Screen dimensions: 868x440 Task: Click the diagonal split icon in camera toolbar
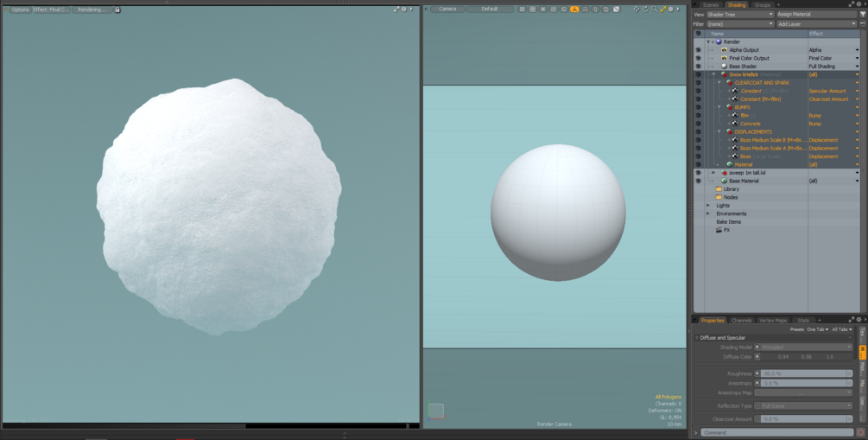[616, 10]
